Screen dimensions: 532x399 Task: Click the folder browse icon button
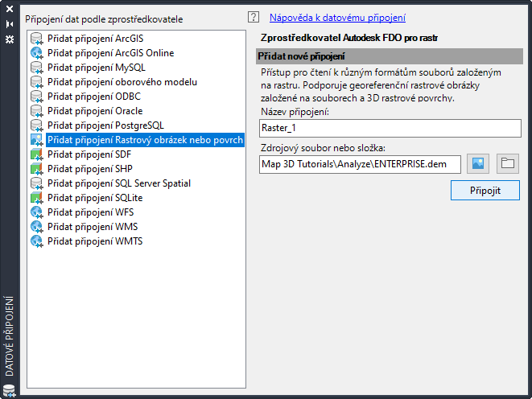tap(507, 164)
